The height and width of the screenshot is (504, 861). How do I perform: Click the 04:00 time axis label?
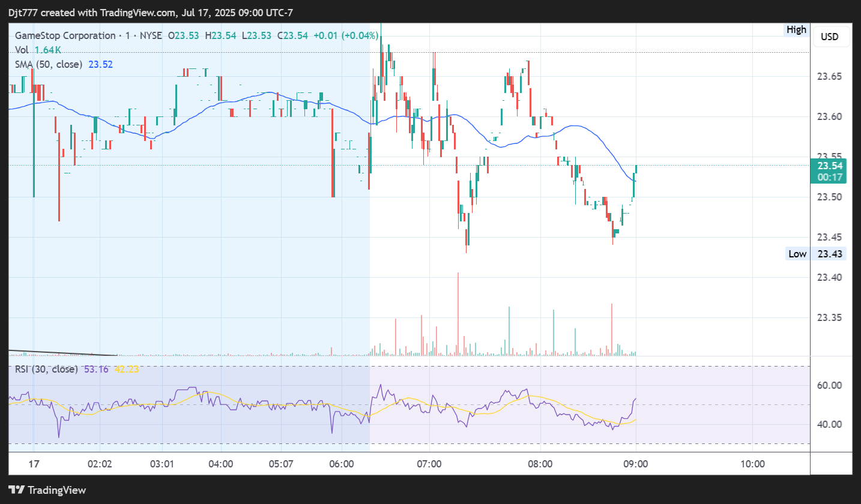(x=221, y=464)
